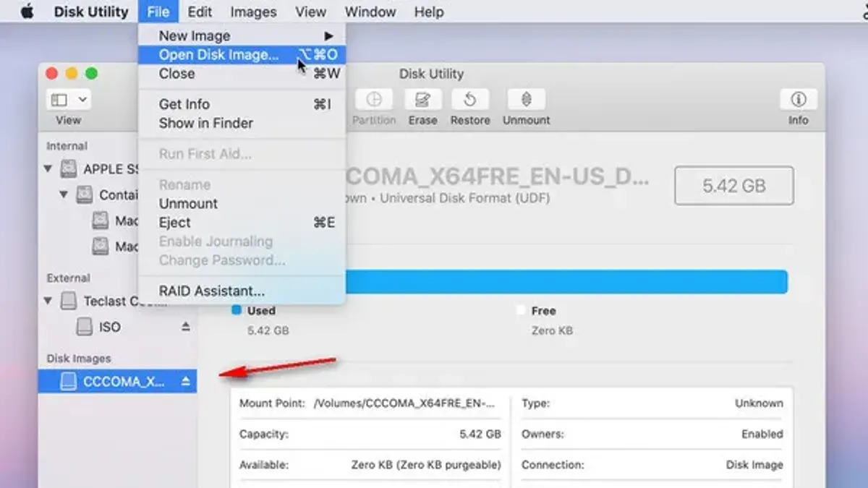Click the Owners Enabled value
Screen dimensions: 868x488
click(762, 435)
